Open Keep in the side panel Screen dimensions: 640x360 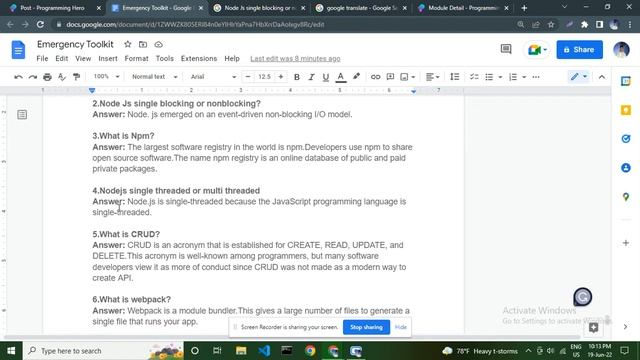[x=626, y=110]
